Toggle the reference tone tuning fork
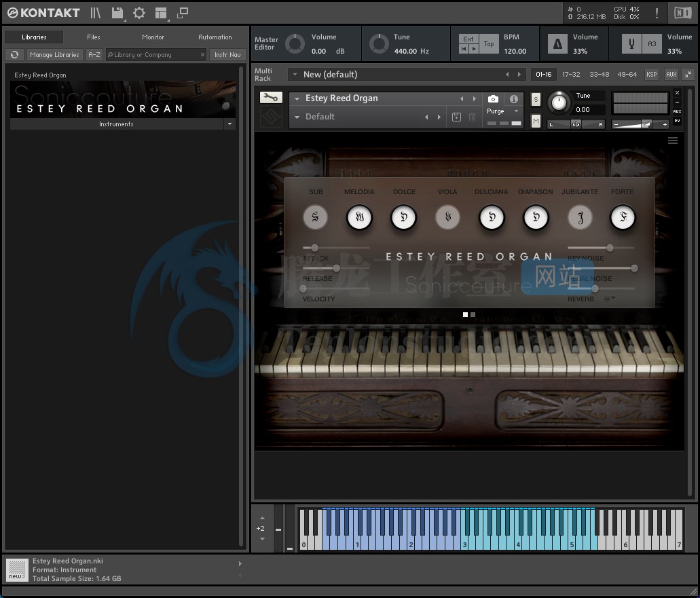This screenshot has height=598, width=700. click(x=631, y=43)
